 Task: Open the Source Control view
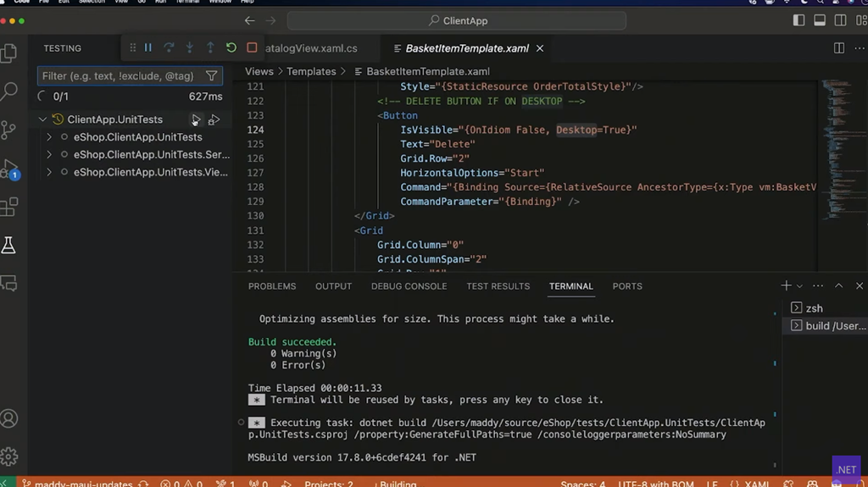click(x=9, y=130)
